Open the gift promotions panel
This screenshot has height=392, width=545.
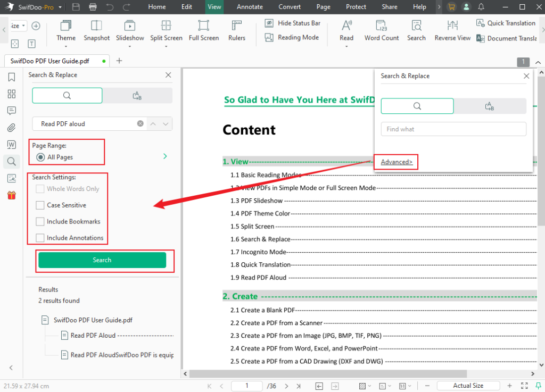tap(11, 195)
